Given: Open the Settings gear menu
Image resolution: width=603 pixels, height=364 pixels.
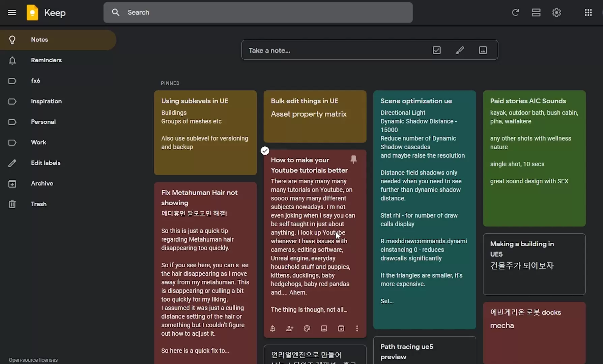Looking at the screenshot, I should click(556, 12).
